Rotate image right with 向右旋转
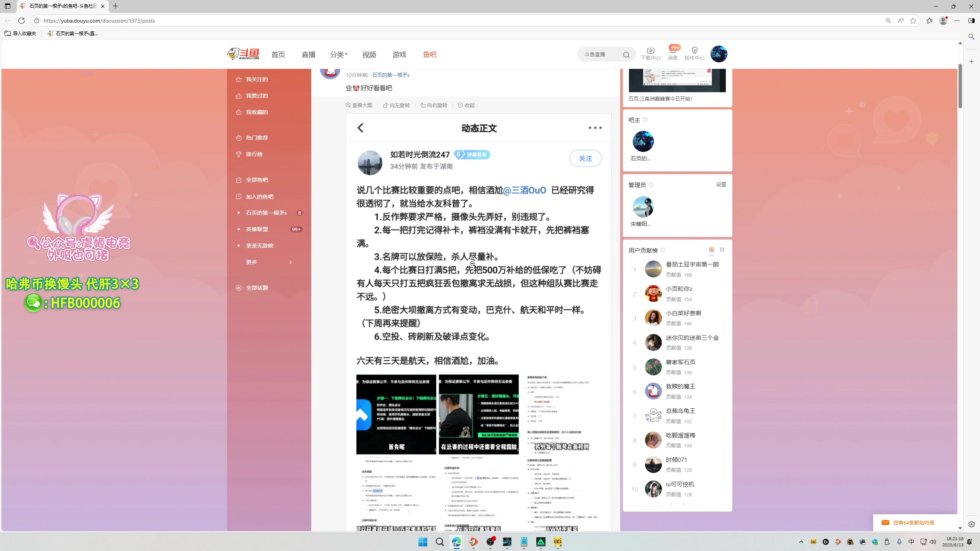980x551 pixels. click(434, 105)
